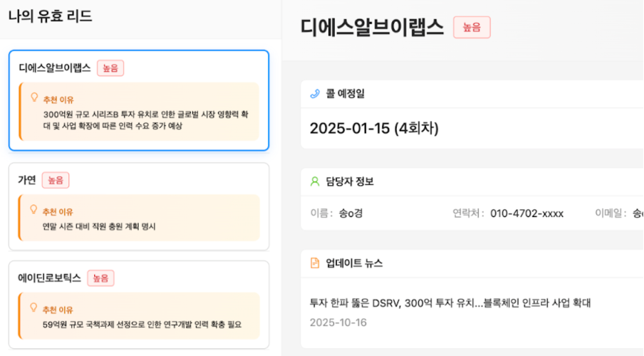The height and width of the screenshot is (356, 644).
Task: Click the lightbulb icon in 에이딘로보틱스 card
Action: (x=33, y=308)
